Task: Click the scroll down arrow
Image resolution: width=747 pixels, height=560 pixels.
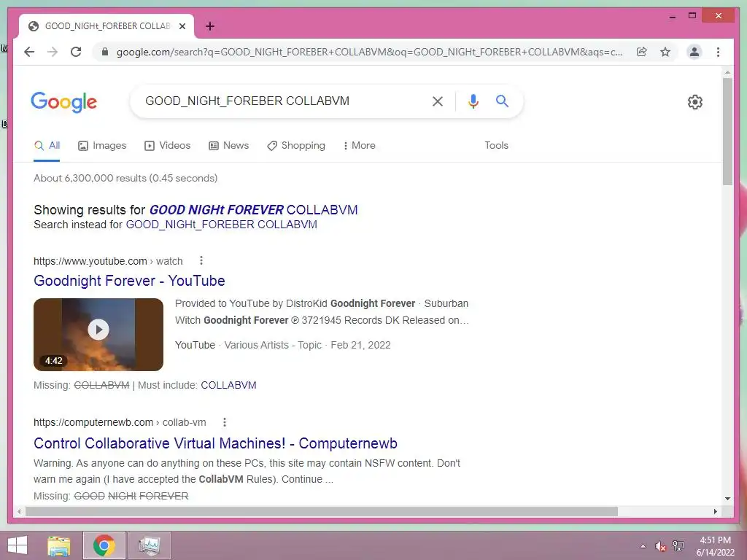Action: pos(727,499)
